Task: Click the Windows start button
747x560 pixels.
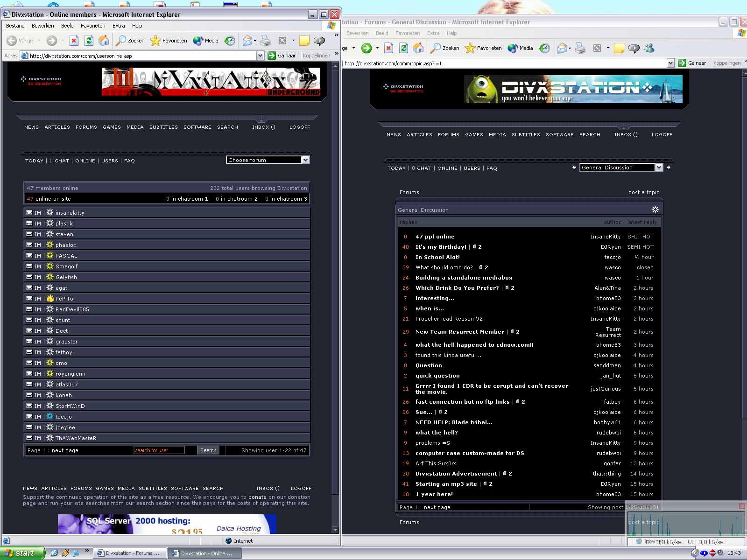Action: coord(22,553)
